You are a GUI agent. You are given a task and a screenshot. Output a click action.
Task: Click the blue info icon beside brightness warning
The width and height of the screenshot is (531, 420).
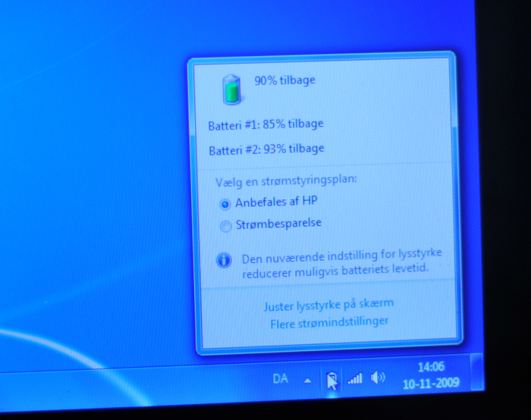[x=224, y=260]
